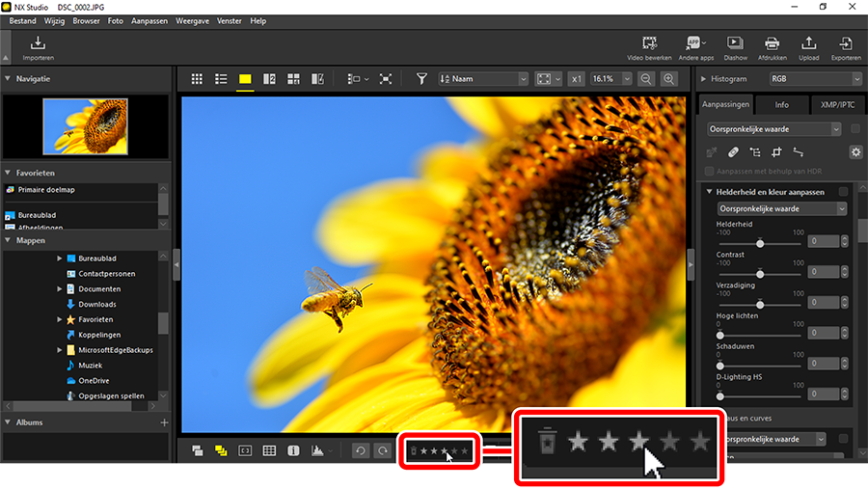This screenshot has height=489, width=868.
Task: Click the Afdrukken printer icon
Action: pyautogui.click(x=772, y=43)
